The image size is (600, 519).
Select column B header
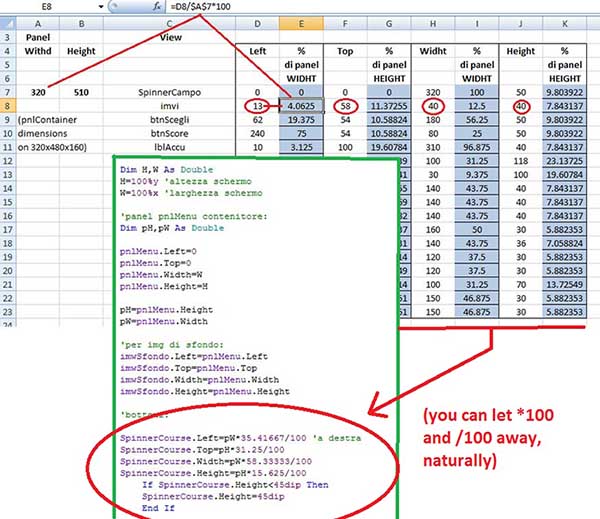point(82,24)
